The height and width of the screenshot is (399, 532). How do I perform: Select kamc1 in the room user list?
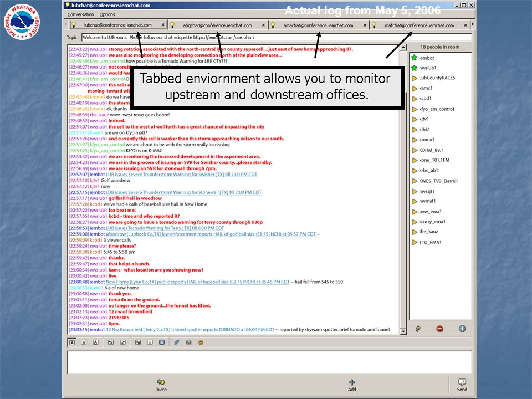pos(426,88)
